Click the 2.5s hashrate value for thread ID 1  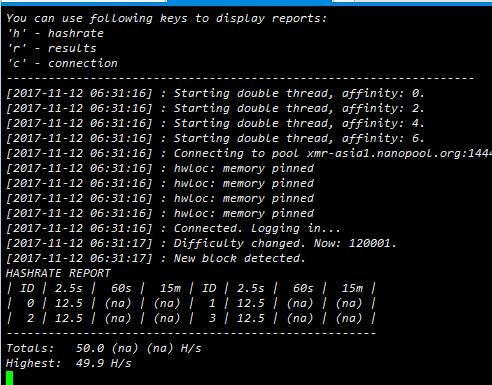[251, 303]
